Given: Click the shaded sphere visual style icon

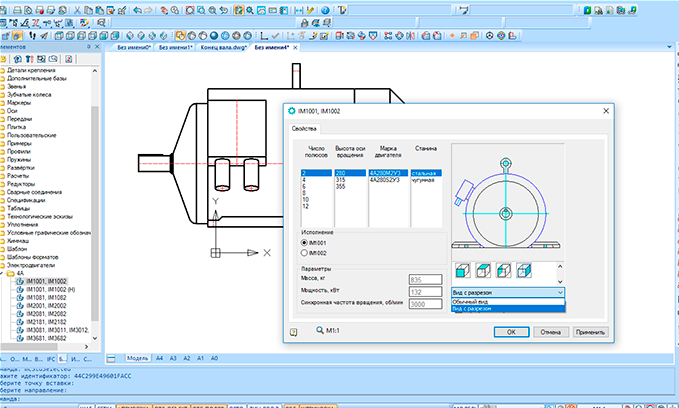Looking at the screenshot, I should 214,36.
